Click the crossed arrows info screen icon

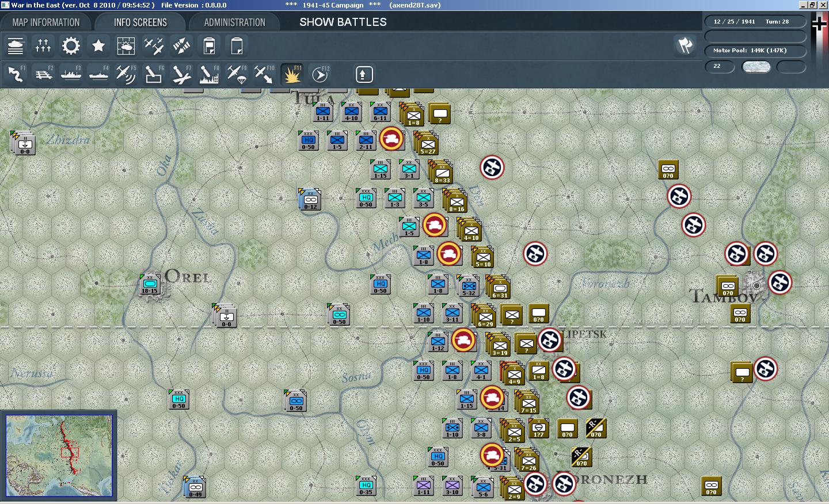pos(181,45)
